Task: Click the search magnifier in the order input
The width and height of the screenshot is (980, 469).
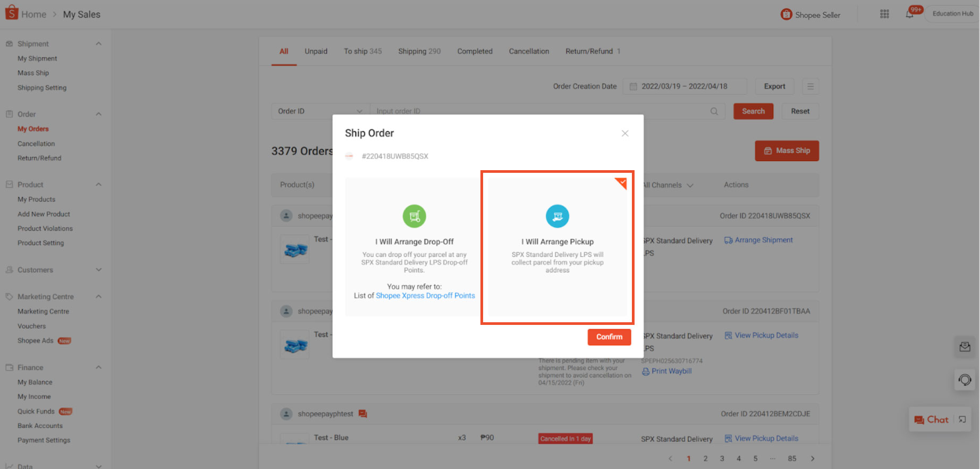Action: point(714,111)
